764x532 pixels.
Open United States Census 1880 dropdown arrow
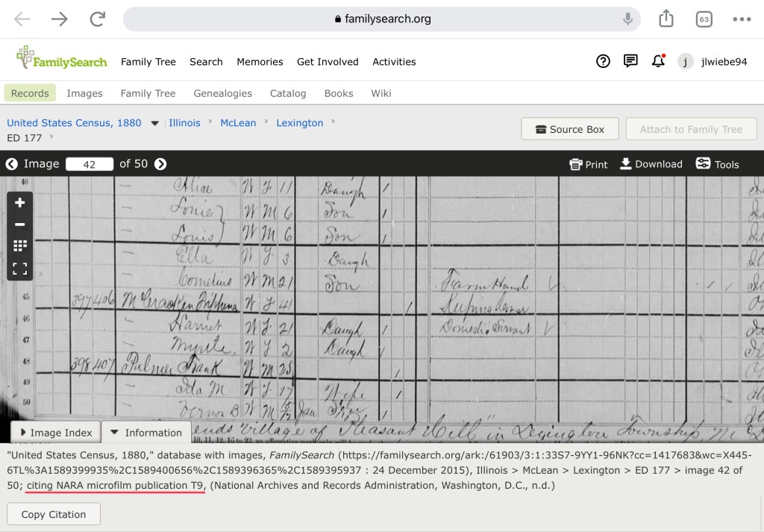pyautogui.click(x=155, y=123)
